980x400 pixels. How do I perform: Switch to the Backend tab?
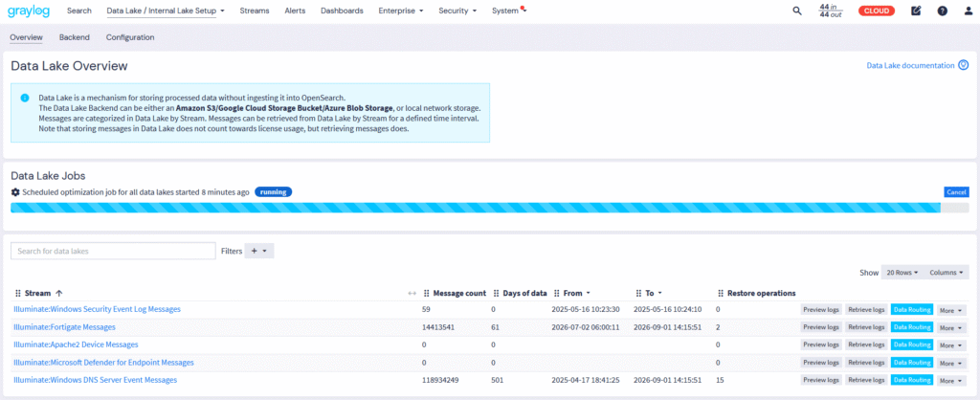tap(75, 37)
